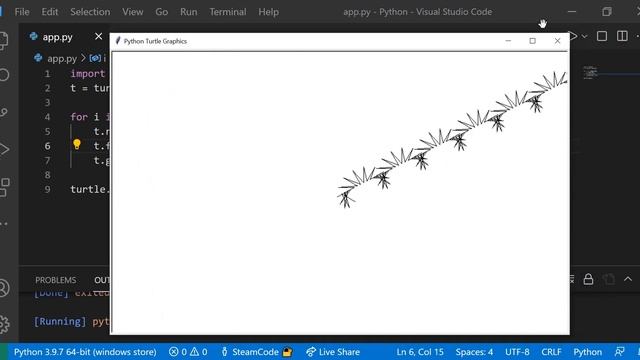
Task: Click the import keyword on line 1
Action: click(x=88, y=73)
